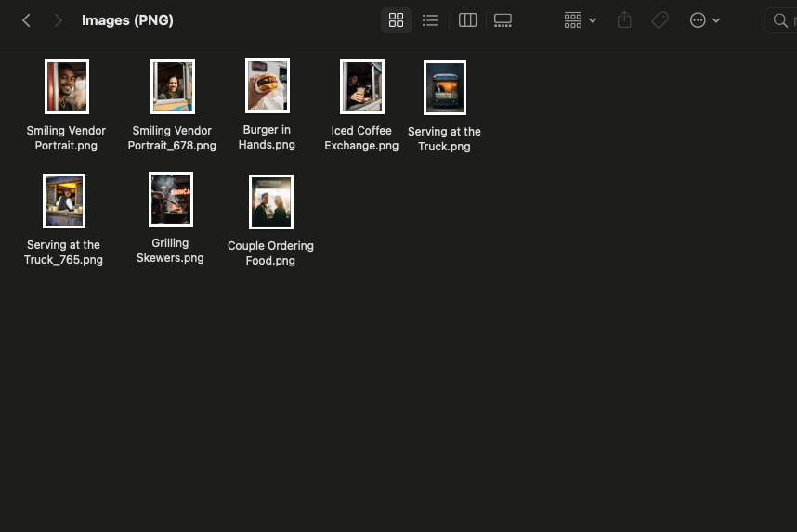797x532 pixels.
Task: Select Smiling Vendor Portrait.png thumbnail
Action: 66,86
